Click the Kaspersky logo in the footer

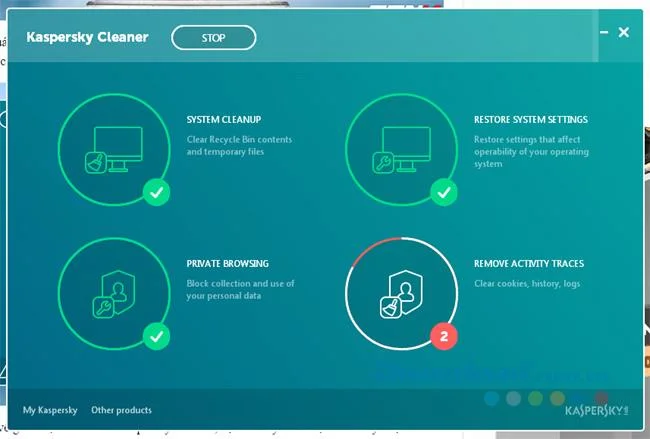597,411
